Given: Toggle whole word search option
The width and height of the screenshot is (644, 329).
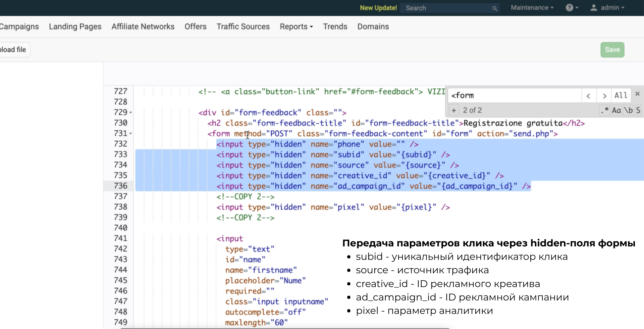Looking at the screenshot, I should click(628, 110).
